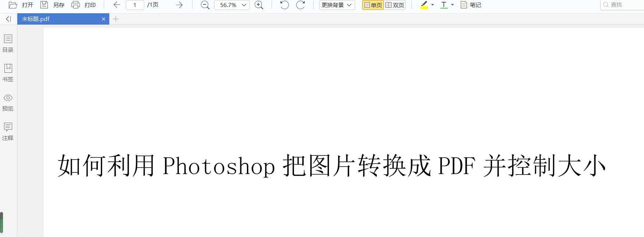
Task: Click the page number input field
Action: point(135,5)
